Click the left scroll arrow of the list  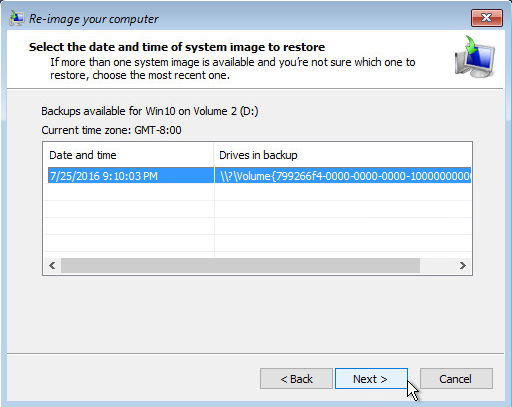[52, 266]
